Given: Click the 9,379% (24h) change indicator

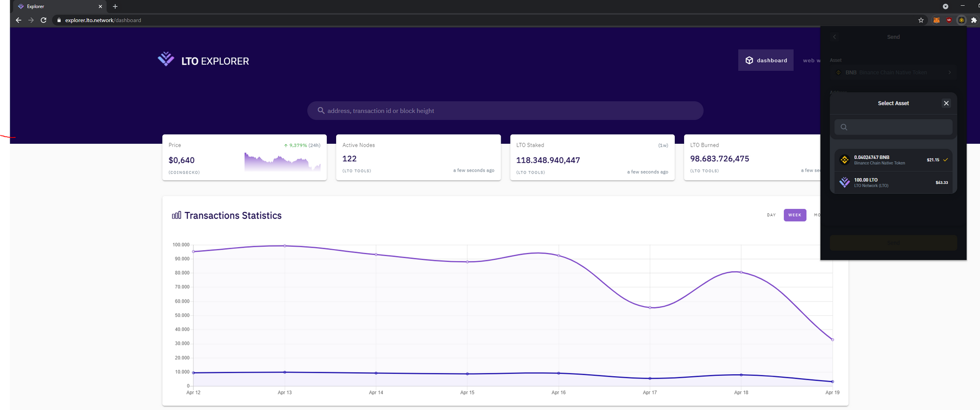Looking at the screenshot, I should [302, 145].
